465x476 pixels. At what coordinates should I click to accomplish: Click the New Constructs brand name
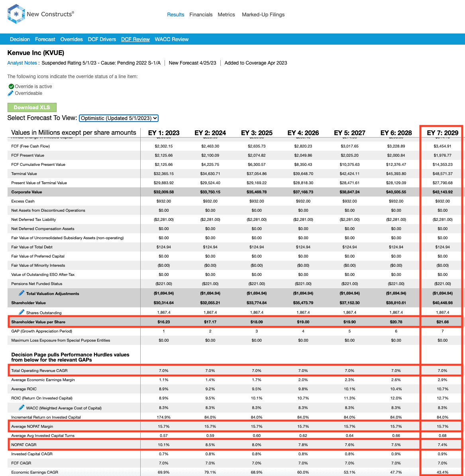pos(50,14)
